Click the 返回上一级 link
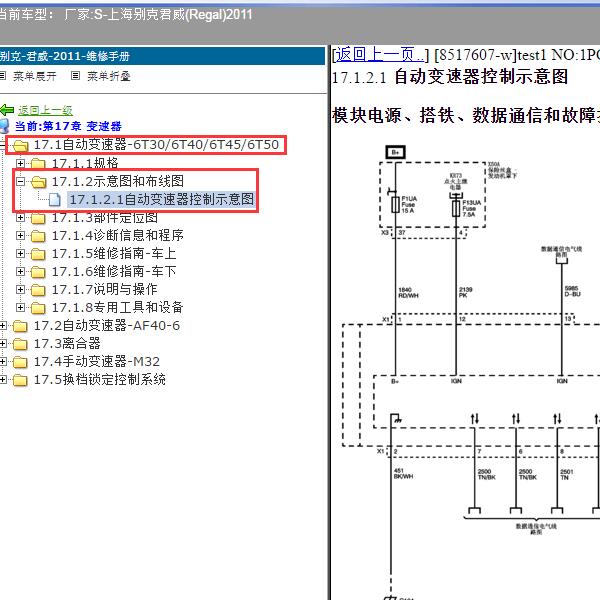 [45, 111]
